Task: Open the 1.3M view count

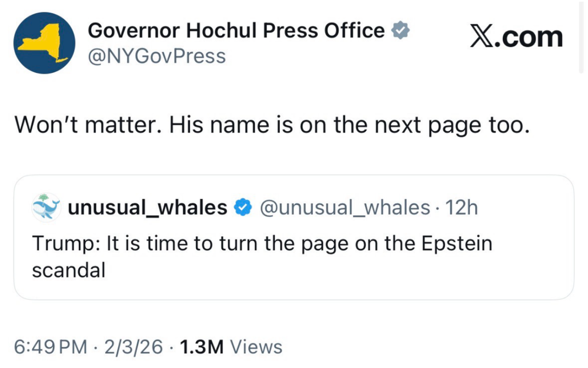Action: click(201, 347)
